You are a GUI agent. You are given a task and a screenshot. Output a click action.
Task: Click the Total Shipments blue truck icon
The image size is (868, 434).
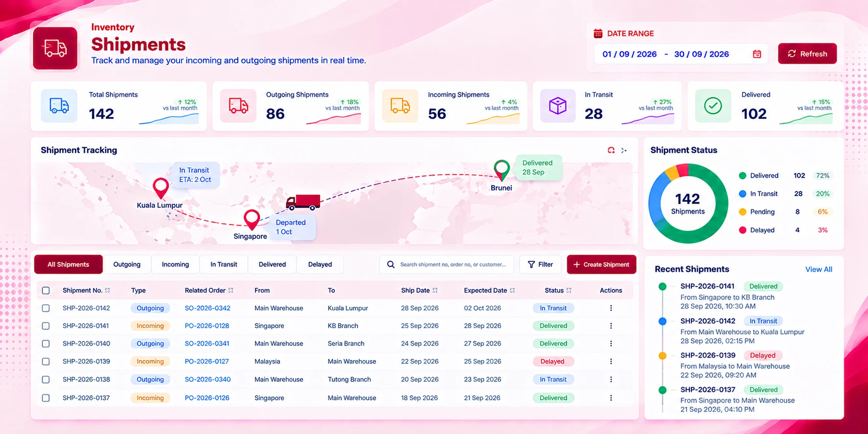pyautogui.click(x=59, y=106)
